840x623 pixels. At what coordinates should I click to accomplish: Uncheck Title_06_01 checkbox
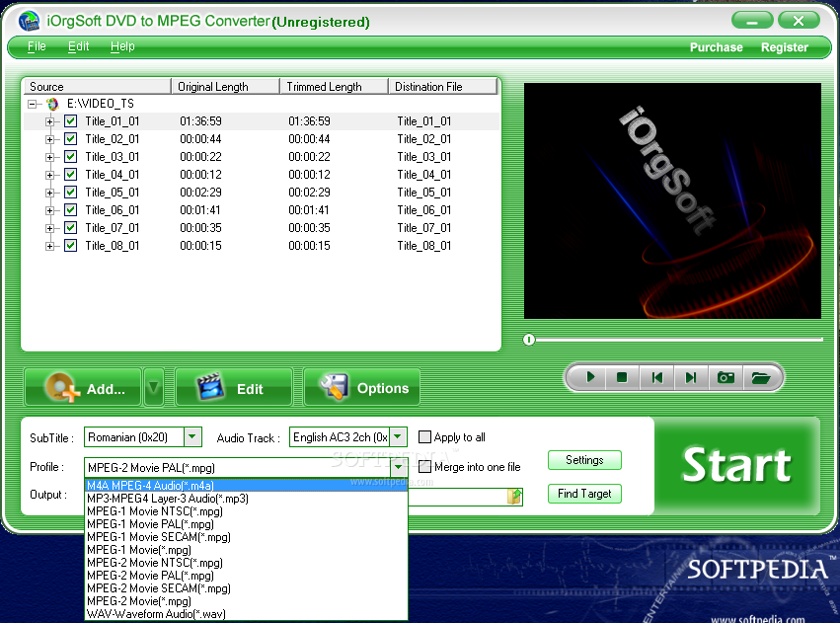70,209
